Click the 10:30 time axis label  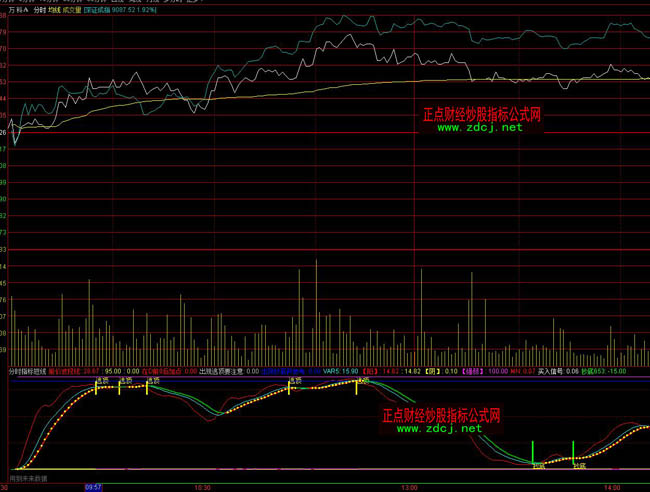coord(202,487)
